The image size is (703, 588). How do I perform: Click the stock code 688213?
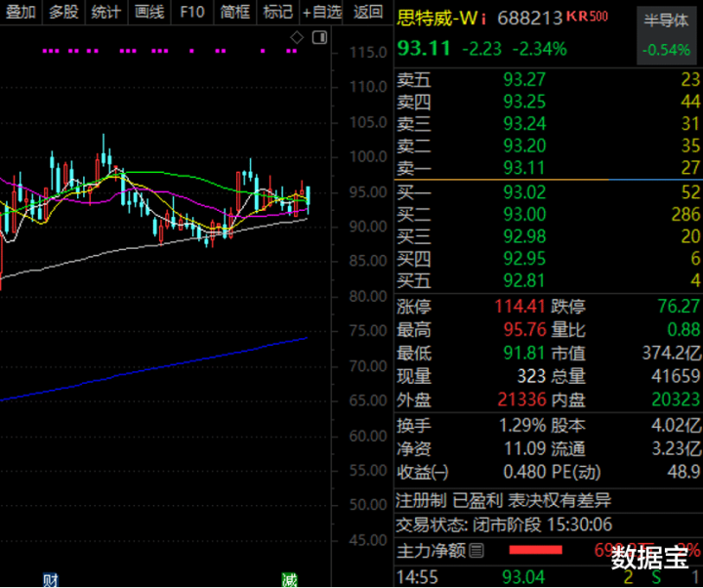pyautogui.click(x=529, y=19)
